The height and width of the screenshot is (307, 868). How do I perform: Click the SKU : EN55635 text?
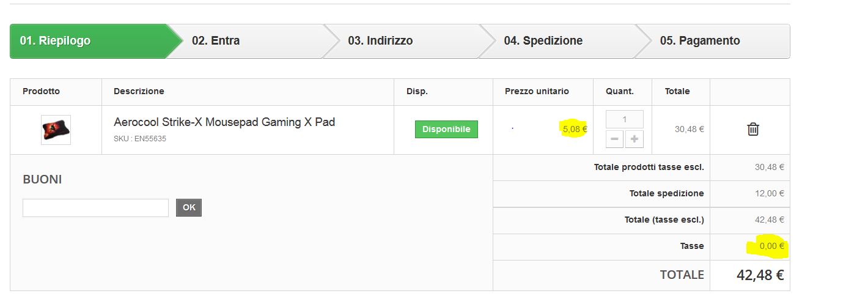(x=140, y=139)
